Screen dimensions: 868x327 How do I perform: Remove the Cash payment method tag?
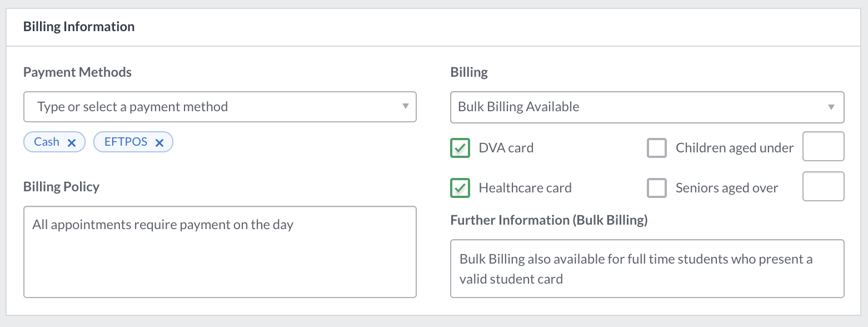[71, 142]
